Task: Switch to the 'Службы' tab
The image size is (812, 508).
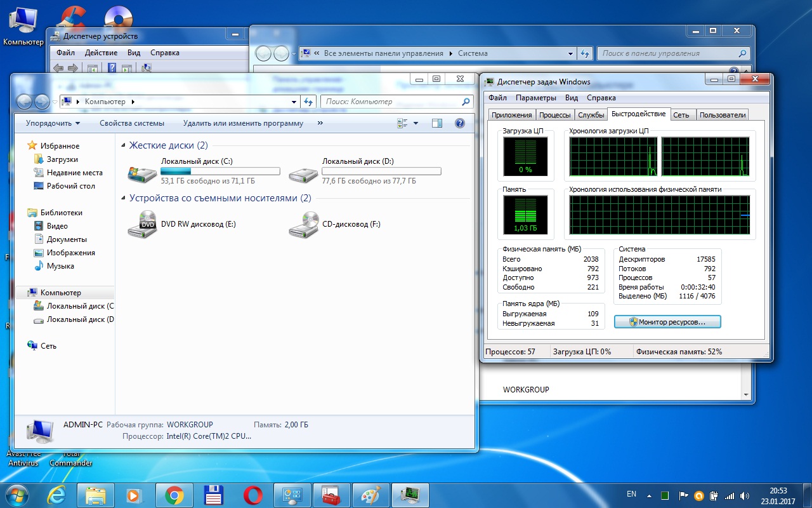Action: [591, 115]
